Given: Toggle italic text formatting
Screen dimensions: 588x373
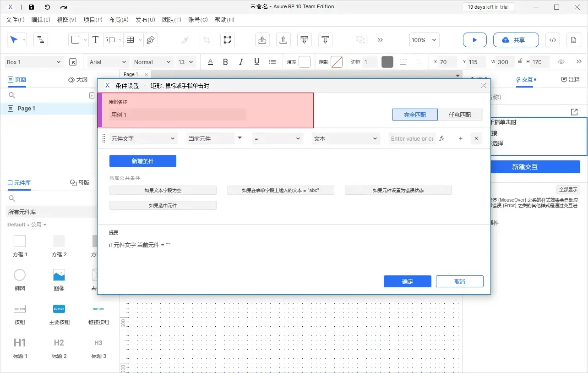Looking at the screenshot, I should tap(241, 62).
